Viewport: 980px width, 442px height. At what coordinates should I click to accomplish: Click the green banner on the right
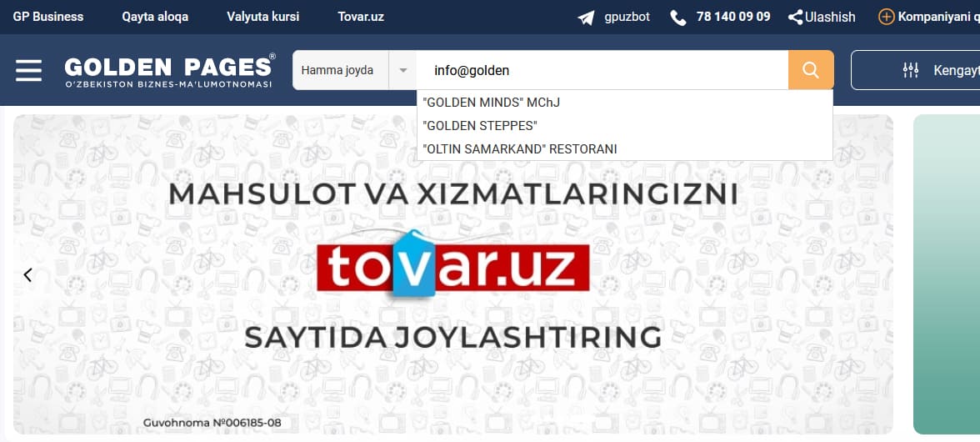point(947,274)
